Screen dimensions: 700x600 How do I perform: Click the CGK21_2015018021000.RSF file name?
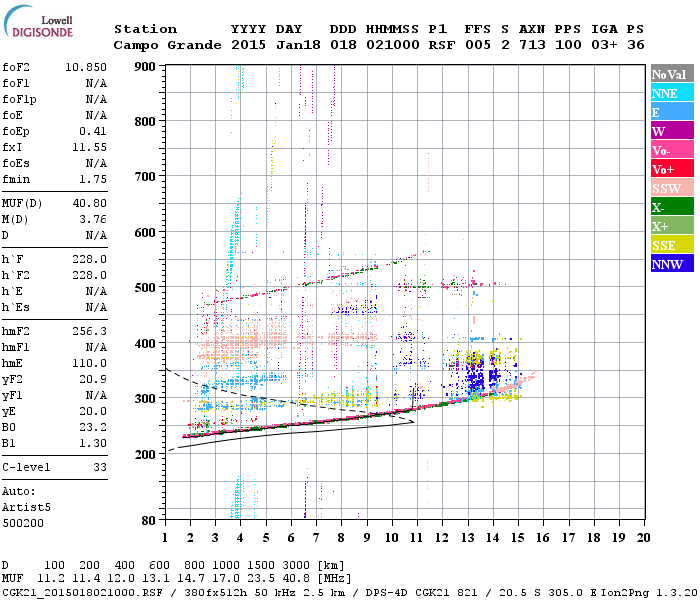coord(82,592)
